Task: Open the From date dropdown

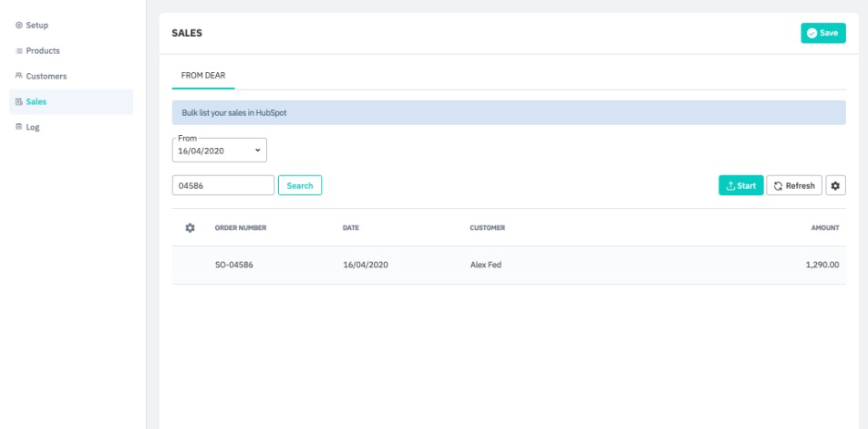Action: point(219,151)
